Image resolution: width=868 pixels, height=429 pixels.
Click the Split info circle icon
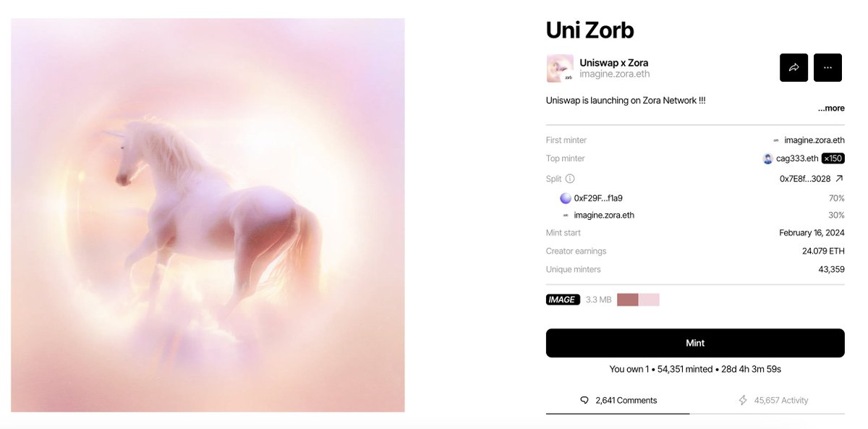[x=570, y=179]
